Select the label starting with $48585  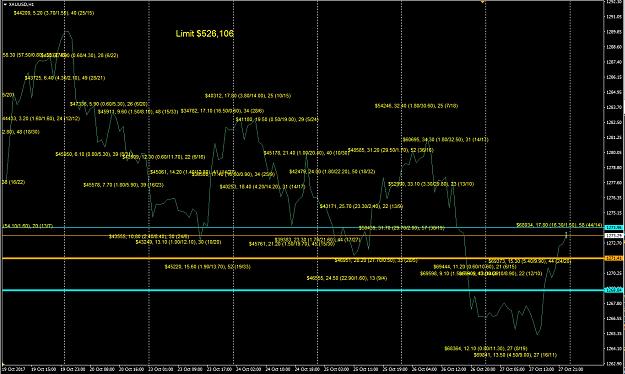click(391, 150)
